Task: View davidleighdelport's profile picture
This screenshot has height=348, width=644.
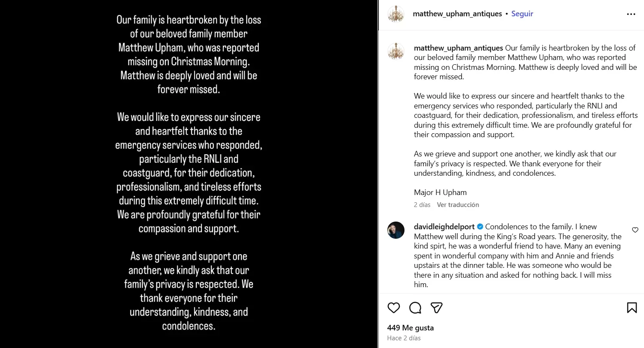Action: [396, 230]
